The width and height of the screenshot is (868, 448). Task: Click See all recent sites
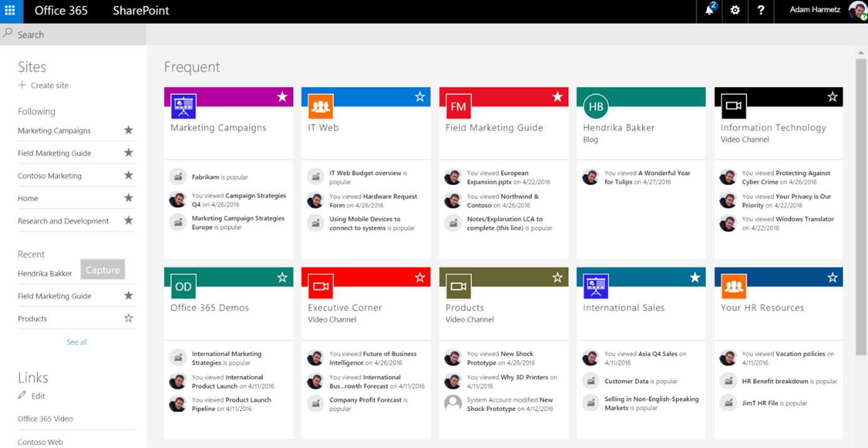(x=77, y=342)
